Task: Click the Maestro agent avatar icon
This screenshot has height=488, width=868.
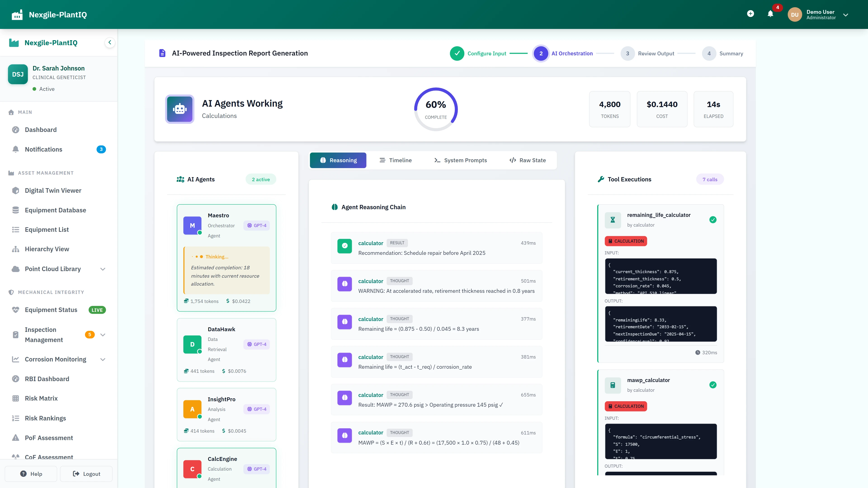Action: [192, 225]
